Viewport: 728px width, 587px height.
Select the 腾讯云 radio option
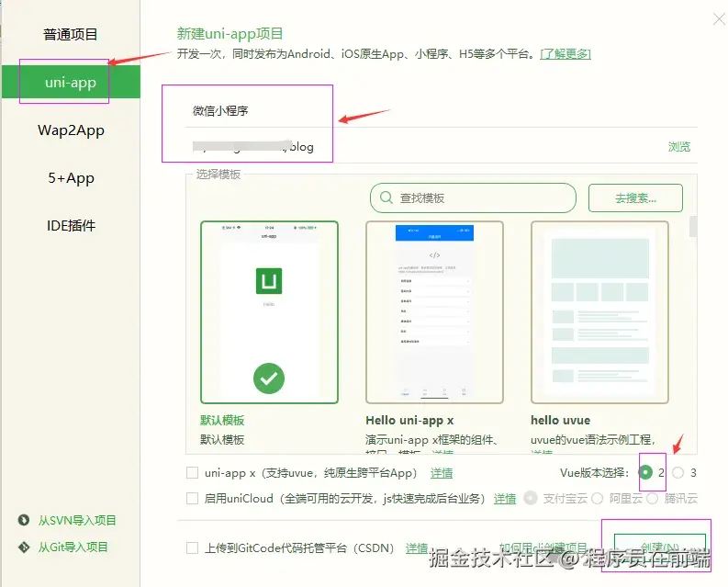coord(653,499)
